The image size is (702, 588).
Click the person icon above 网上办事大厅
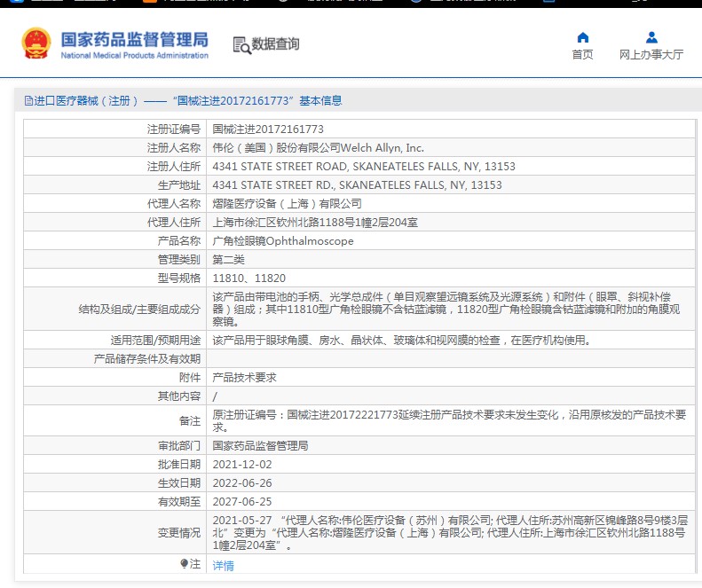(651, 37)
